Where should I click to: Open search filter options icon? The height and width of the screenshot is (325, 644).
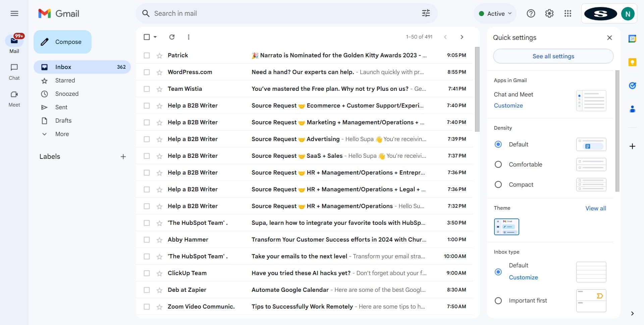click(x=426, y=13)
